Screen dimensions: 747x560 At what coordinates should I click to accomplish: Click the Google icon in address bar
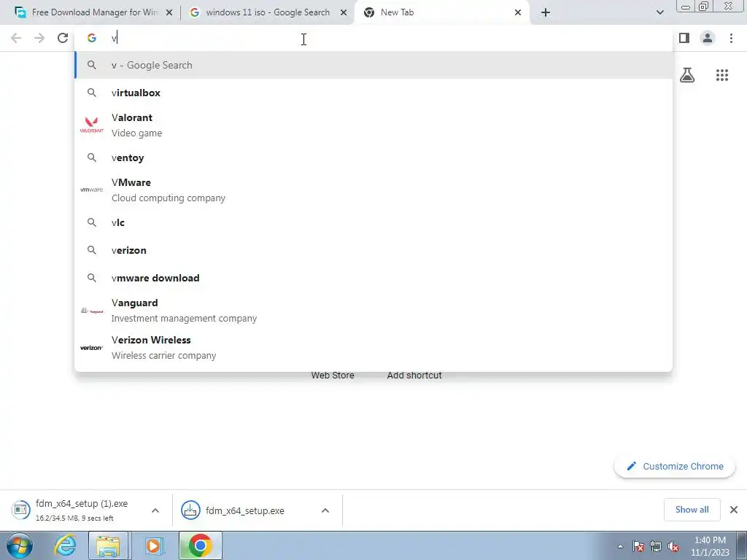coord(91,38)
